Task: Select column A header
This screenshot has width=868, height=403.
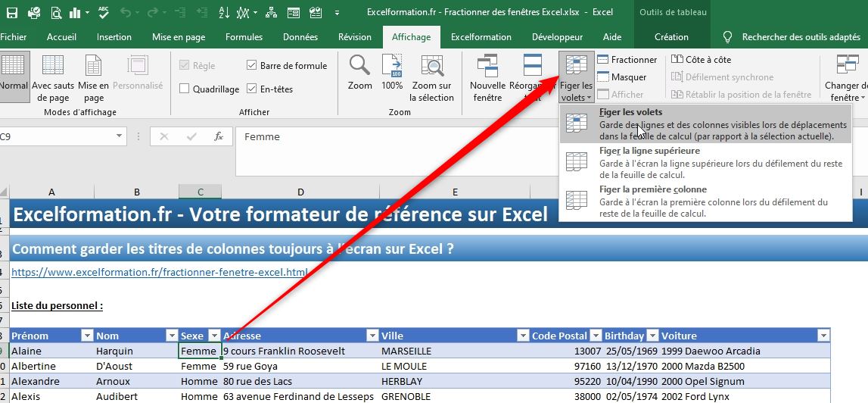Action: [x=51, y=192]
